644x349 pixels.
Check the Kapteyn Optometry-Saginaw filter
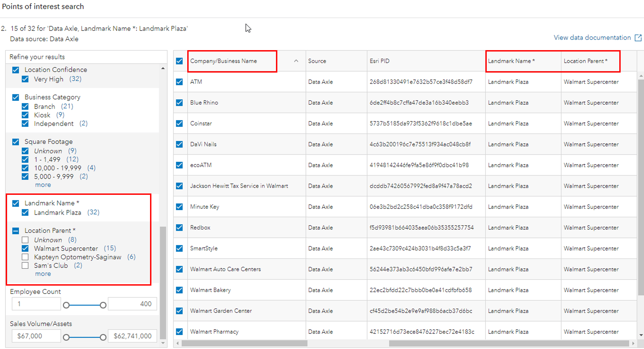point(25,257)
